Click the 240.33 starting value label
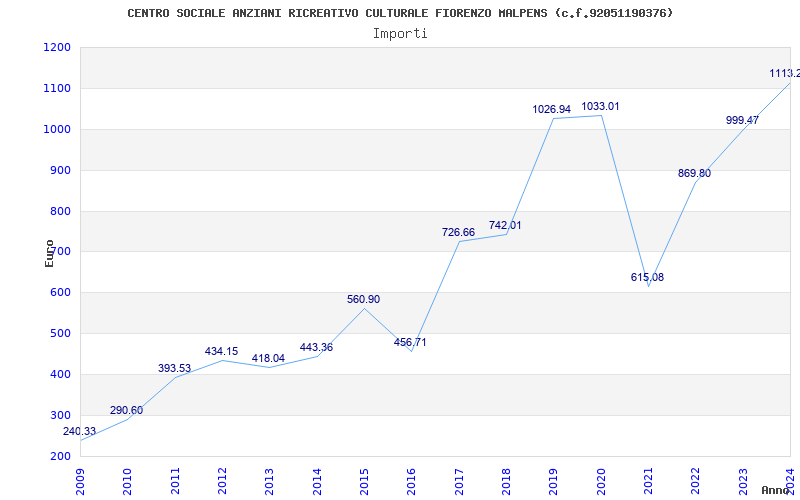The width and height of the screenshot is (800, 500). pyautogui.click(x=80, y=431)
